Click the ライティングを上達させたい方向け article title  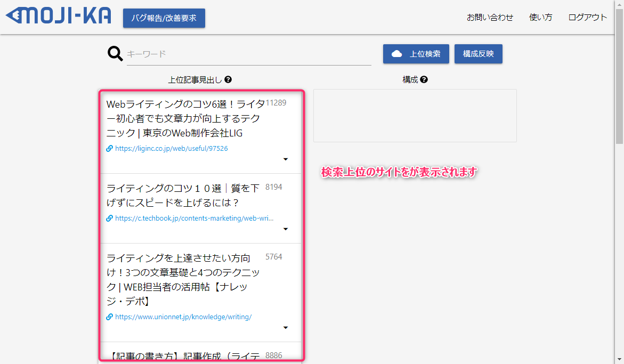[183, 280]
